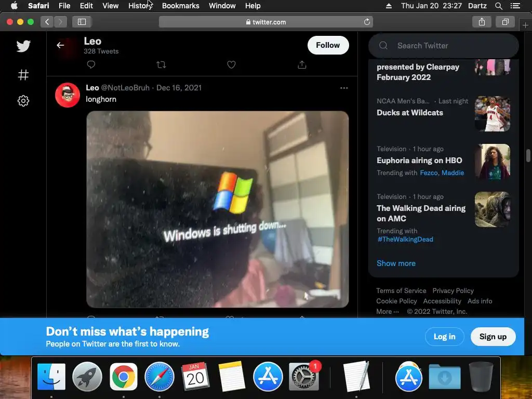The width and height of the screenshot is (532, 399).
Task: Share the top tweet
Action: 302,64
